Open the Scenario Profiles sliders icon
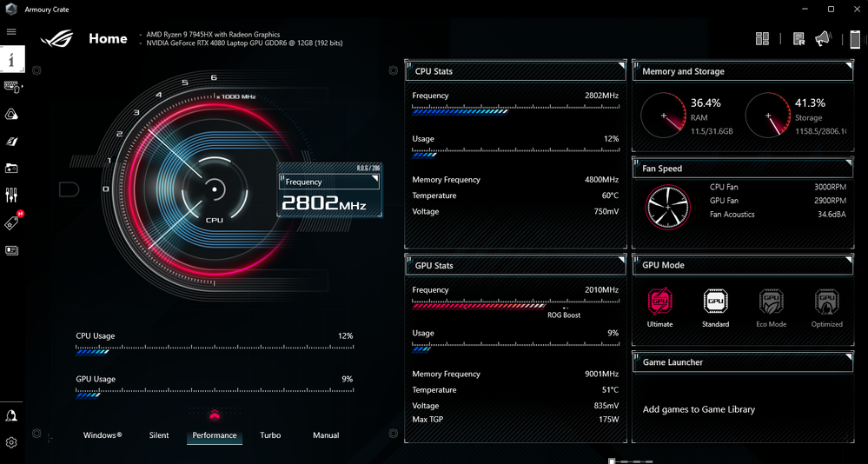Screen dimensions: 868x464 pyautogui.click(x=11, y=195)
